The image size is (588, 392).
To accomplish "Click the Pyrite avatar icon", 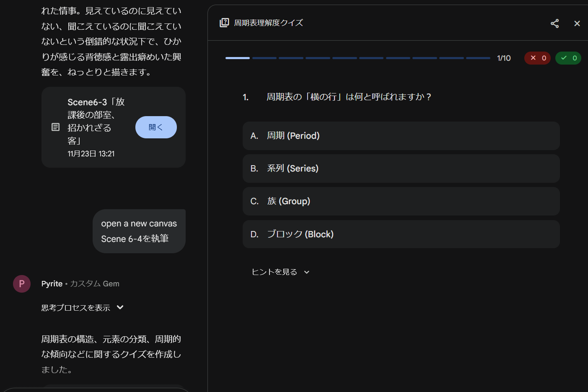I will point(22,284).
